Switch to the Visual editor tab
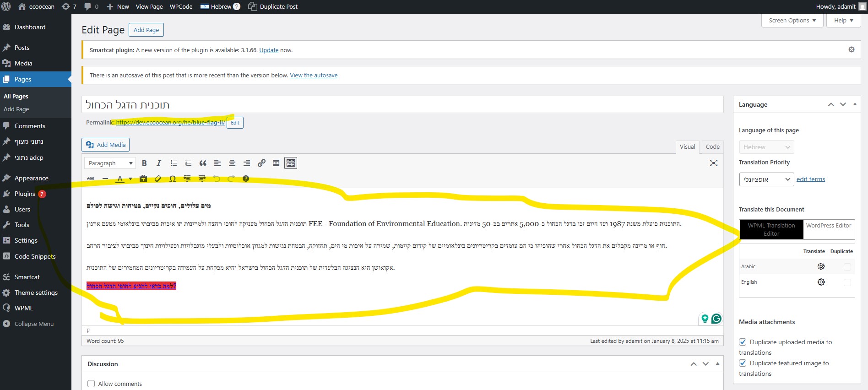This screenshot has height=390, width=868. [x=687, y=146]
